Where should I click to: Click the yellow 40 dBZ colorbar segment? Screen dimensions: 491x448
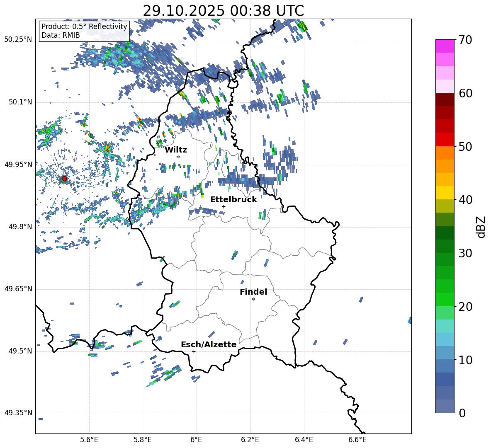(x=445, y=193)
